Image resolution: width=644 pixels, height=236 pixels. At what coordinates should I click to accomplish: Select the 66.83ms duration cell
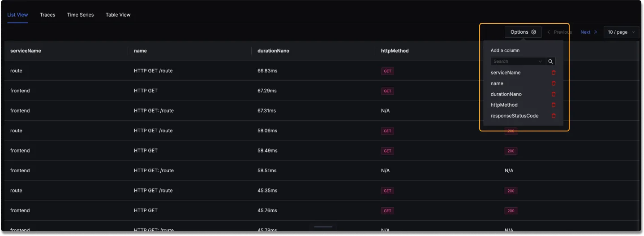267,71
